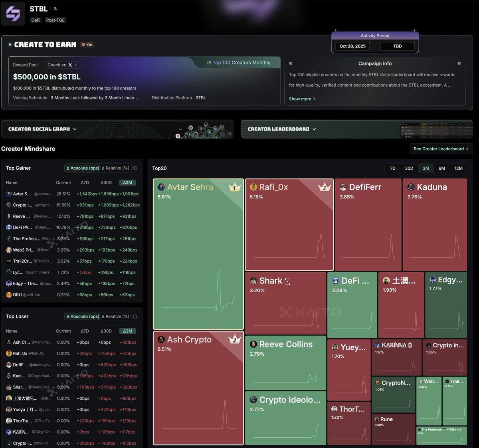Open the Oct 28, 2025 start date
Screen dimensions: 479x448
tap(352, 46)
